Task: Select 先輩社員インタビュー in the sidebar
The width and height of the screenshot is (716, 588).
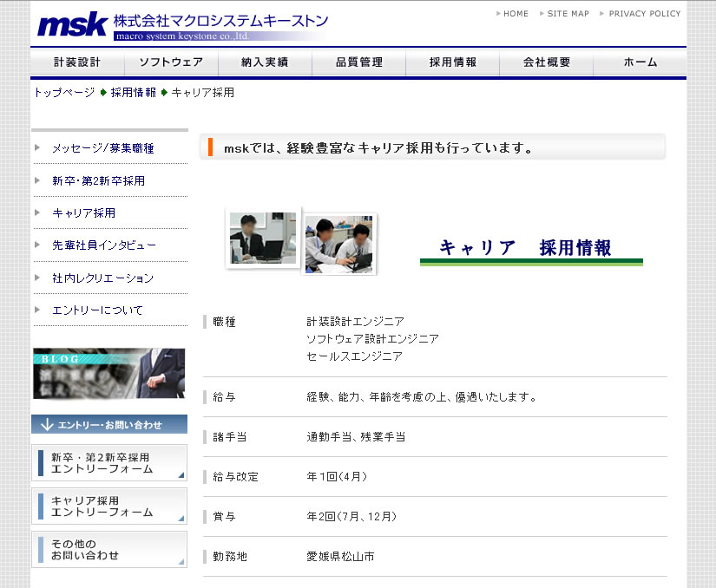Action: [x=104, y=245]
